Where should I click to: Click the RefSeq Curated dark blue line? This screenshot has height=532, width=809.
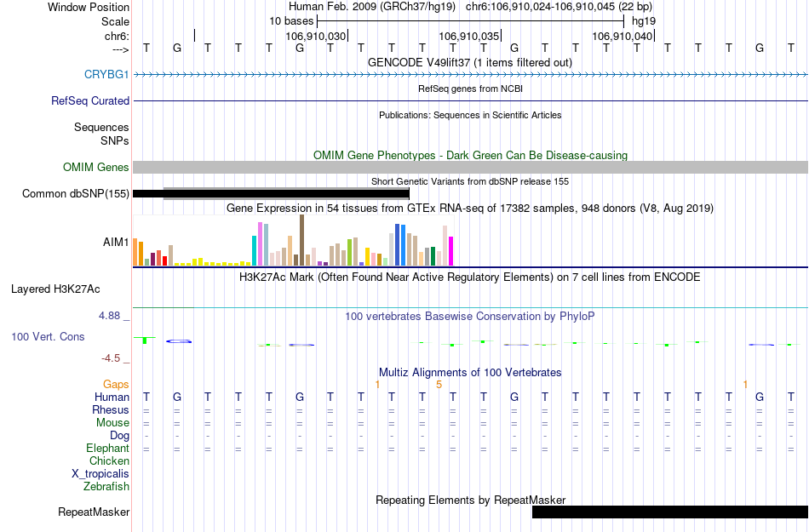pyautogui.click(x=470, y=100)
